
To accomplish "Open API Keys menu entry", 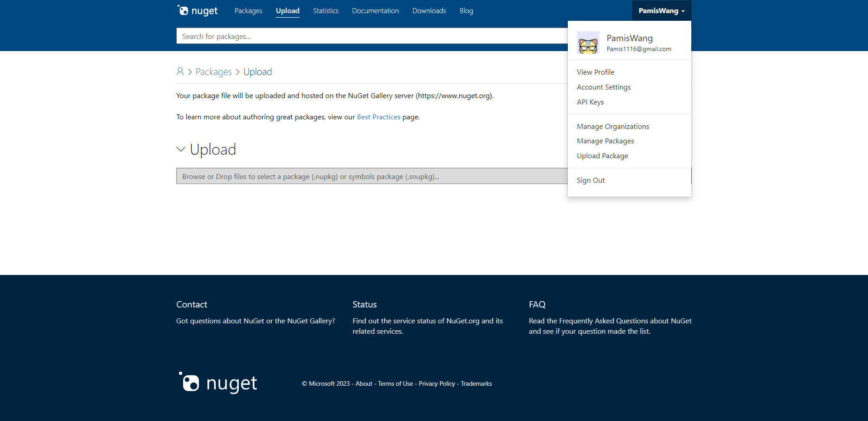I will (x=590, y=102).
